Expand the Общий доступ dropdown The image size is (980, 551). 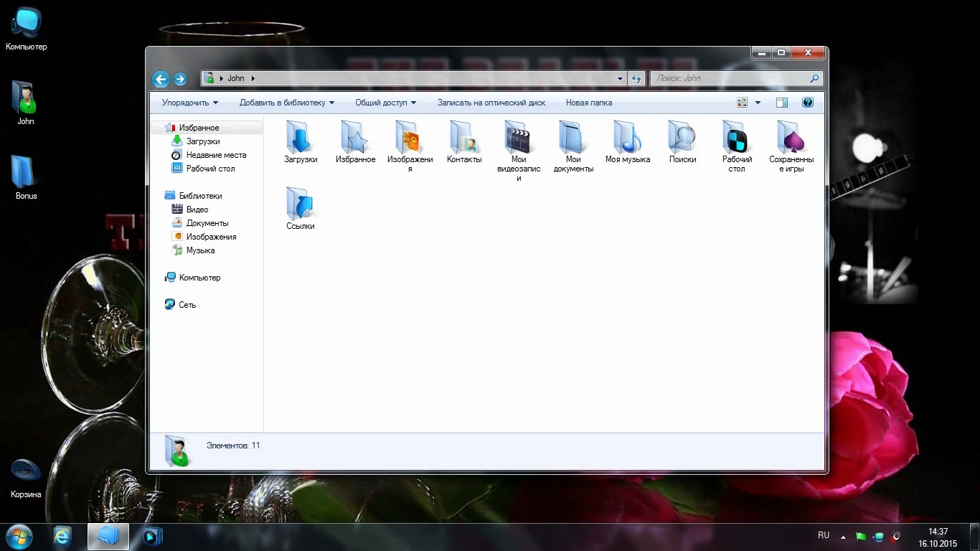[x=385, y=103]
